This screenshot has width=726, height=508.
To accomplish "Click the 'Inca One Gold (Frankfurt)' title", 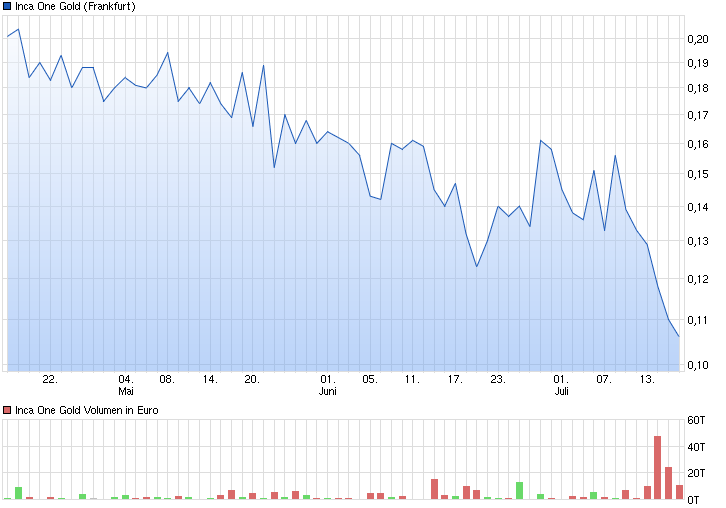I will pos(75,6).
